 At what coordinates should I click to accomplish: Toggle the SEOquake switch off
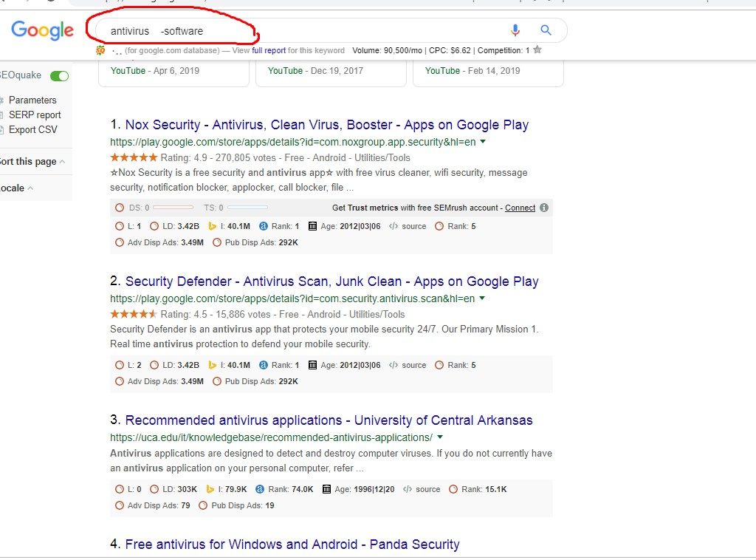pos(60,76)
